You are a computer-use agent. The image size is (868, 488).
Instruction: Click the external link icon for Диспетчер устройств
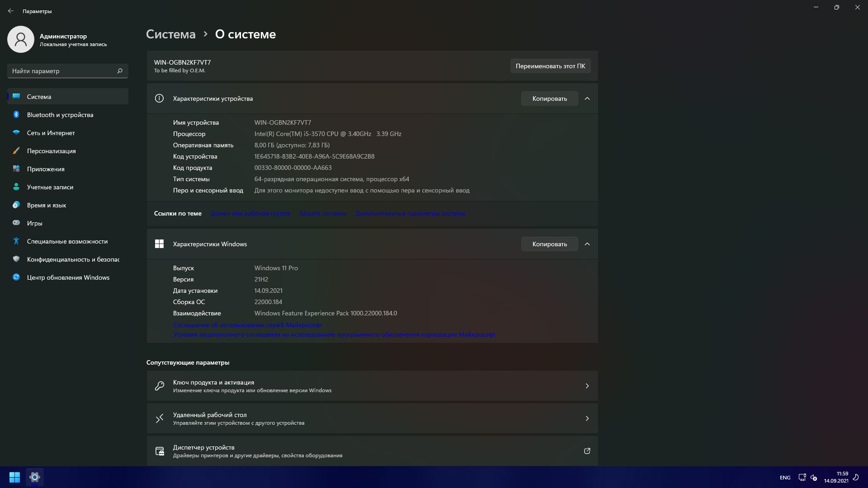(x=587, y=451)
